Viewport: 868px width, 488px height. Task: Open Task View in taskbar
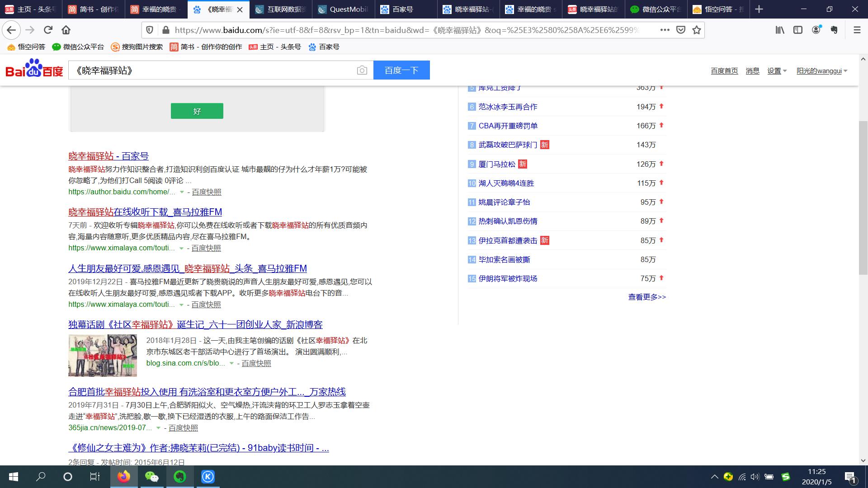point(94,477)
